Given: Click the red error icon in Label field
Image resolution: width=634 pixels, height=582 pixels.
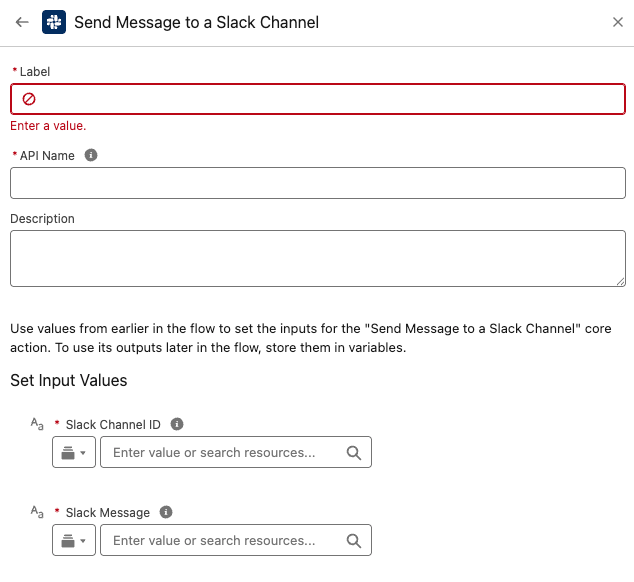Looking at the screenshot, I should point(29,99).
